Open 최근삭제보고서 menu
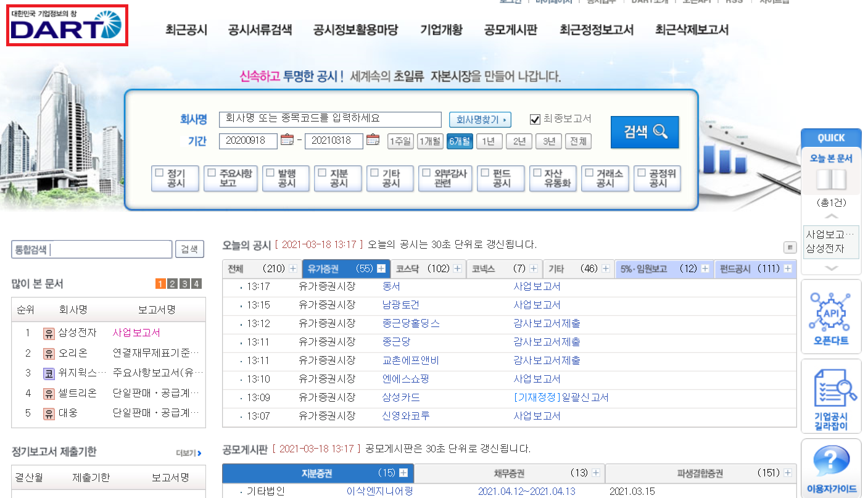 (x=692, y=30)
